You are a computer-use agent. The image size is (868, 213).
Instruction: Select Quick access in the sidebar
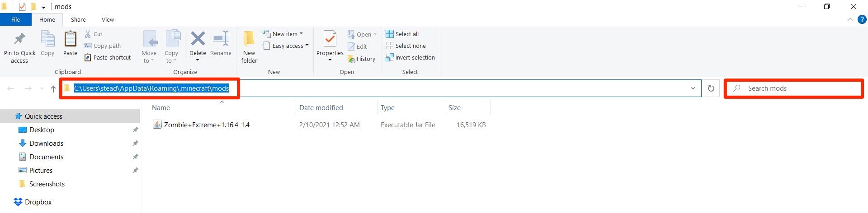70,116
